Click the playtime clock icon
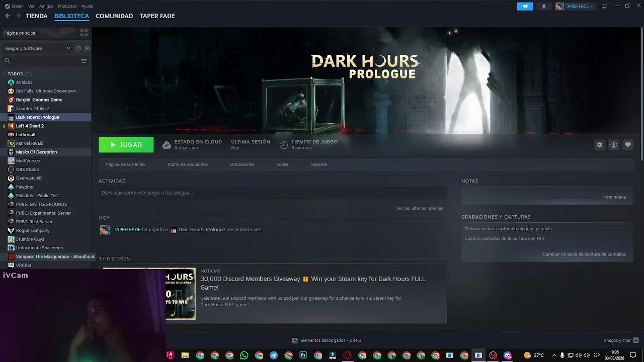This screenshot has height=362, width=644. pyautogui.click(x=284, y=145)
